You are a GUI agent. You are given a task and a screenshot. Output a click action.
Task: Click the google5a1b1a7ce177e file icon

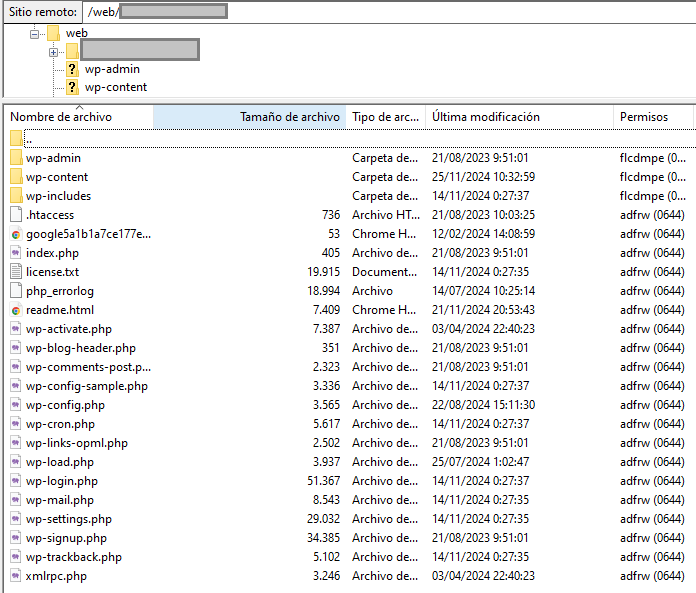(x=16, y=234)
